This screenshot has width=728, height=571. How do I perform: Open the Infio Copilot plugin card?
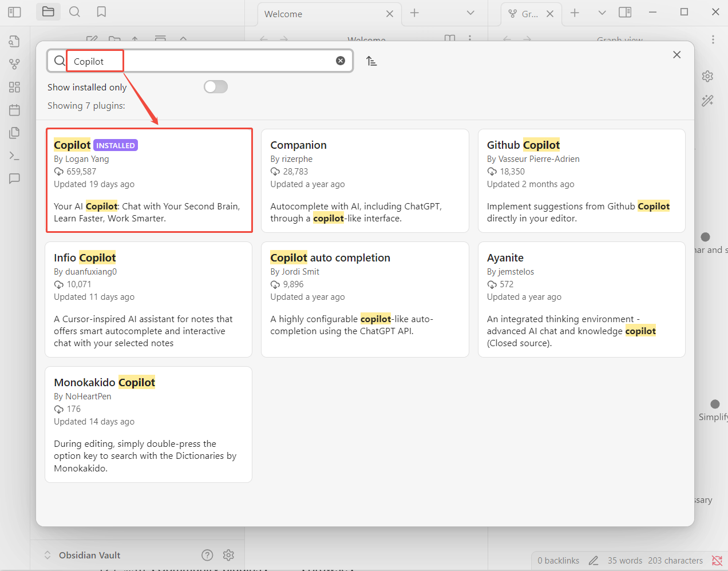(x=149, y=299)
